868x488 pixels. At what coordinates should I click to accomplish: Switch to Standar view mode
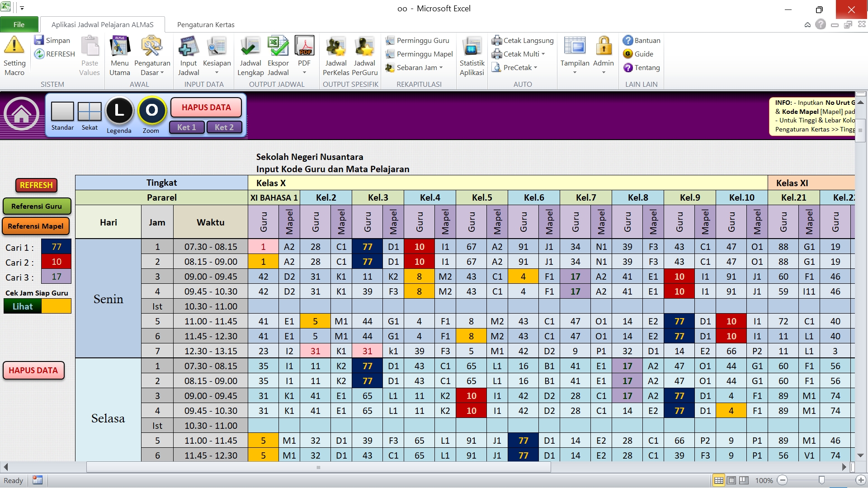62,112
